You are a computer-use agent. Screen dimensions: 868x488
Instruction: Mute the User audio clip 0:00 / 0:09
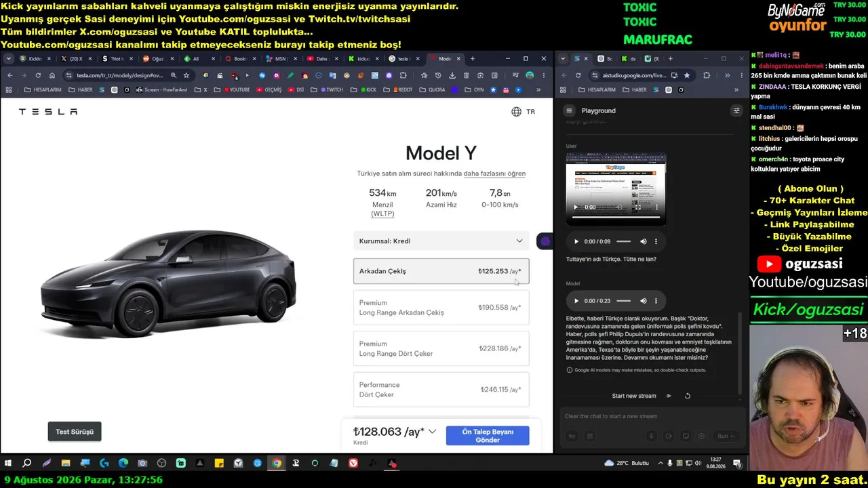(644, 241)
